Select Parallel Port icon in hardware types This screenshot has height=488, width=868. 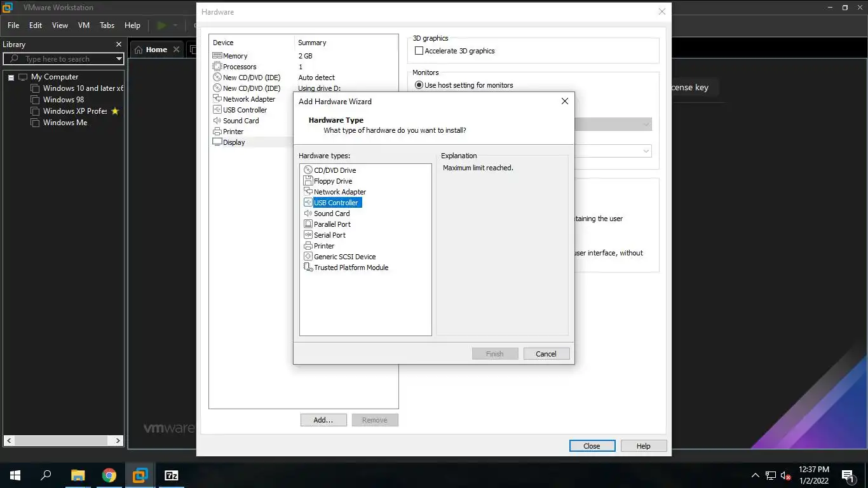point(308,224)
